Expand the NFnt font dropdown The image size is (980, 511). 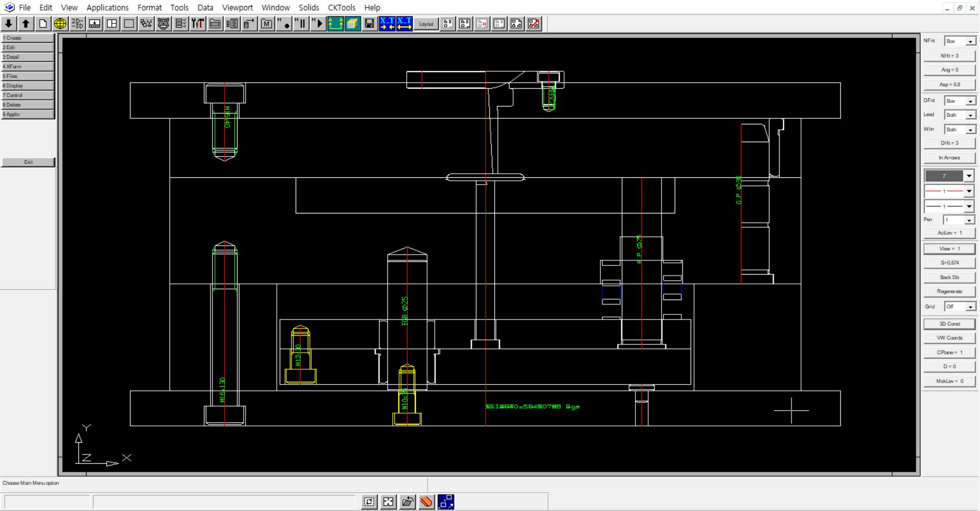(x=970, y=41)
